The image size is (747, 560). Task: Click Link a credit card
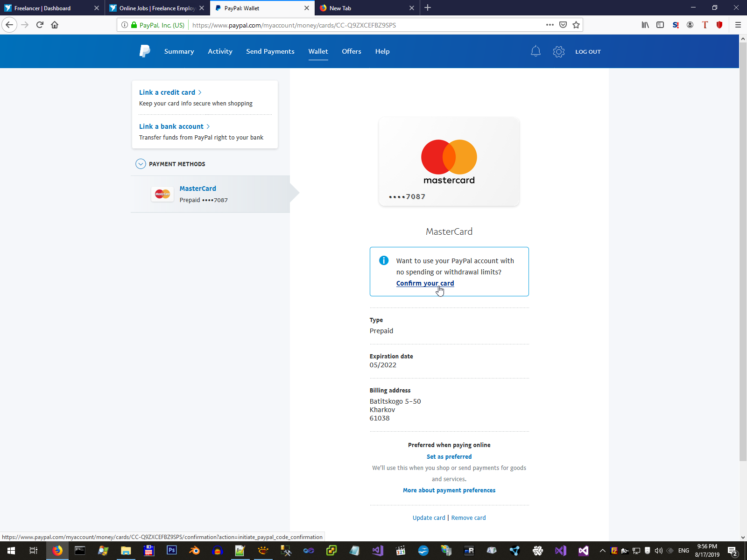(170, 92)
